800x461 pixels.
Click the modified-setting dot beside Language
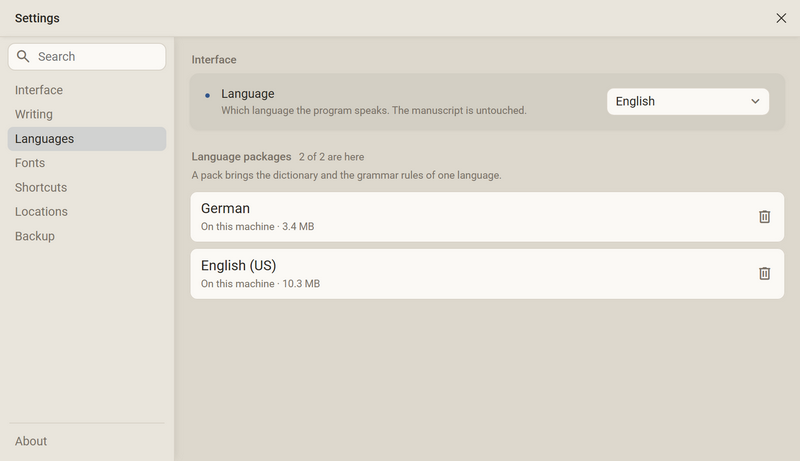click(x=207, y=95)
